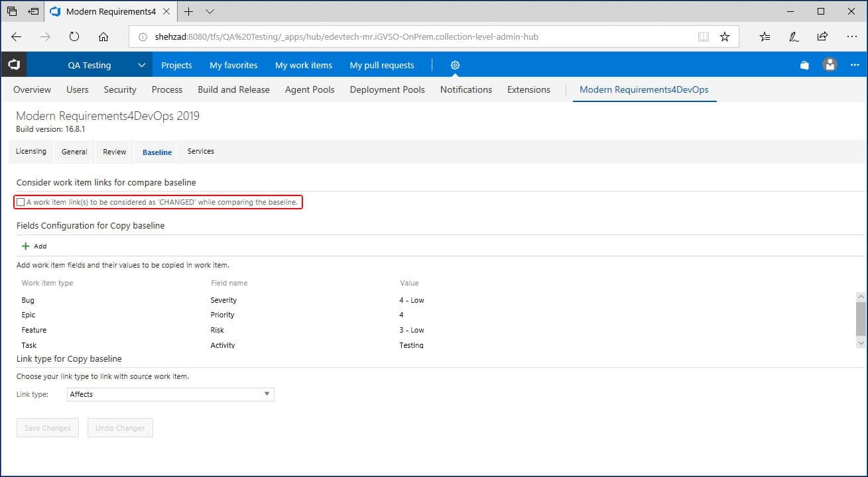
Task: Click the Work item type column header
Action: click(47, 283)
